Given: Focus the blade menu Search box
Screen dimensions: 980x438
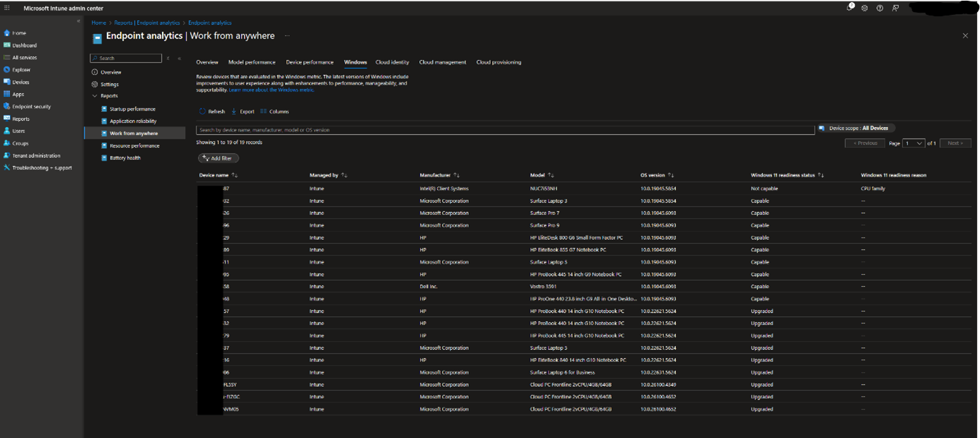Looking at the screenshot, I should click(126, 58).
